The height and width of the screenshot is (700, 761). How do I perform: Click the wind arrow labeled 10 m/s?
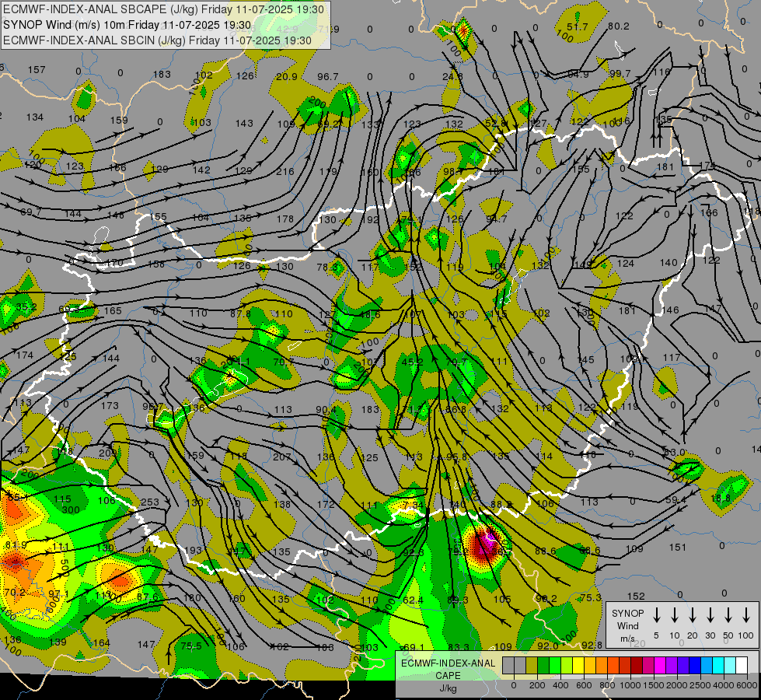(674, 614)
